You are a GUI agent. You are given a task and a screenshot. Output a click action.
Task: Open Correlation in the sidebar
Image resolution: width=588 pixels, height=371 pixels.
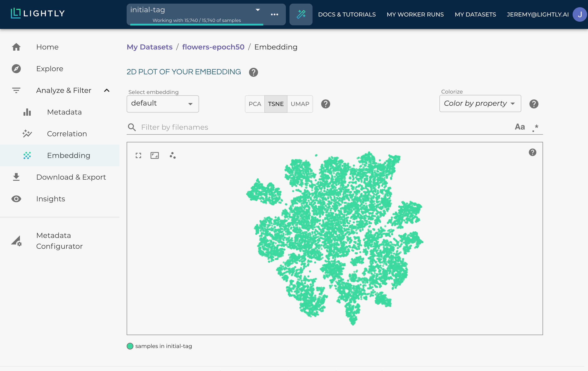pyautogui.click(x=67, y=134)
